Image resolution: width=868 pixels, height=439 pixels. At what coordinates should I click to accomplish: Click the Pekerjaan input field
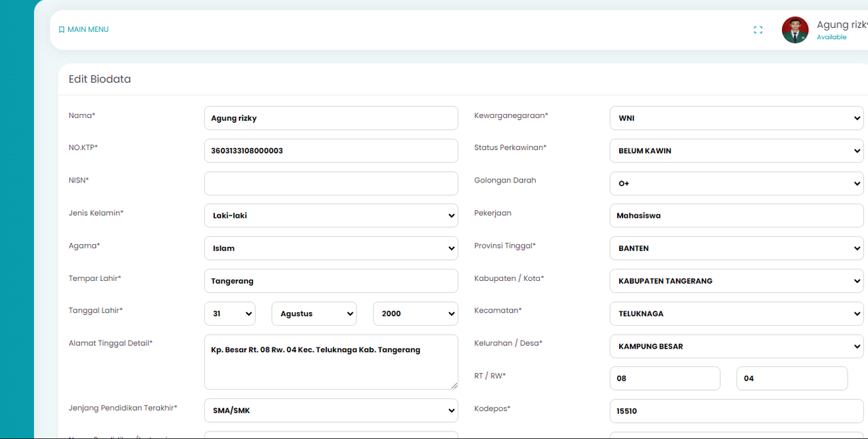[736, 216]
